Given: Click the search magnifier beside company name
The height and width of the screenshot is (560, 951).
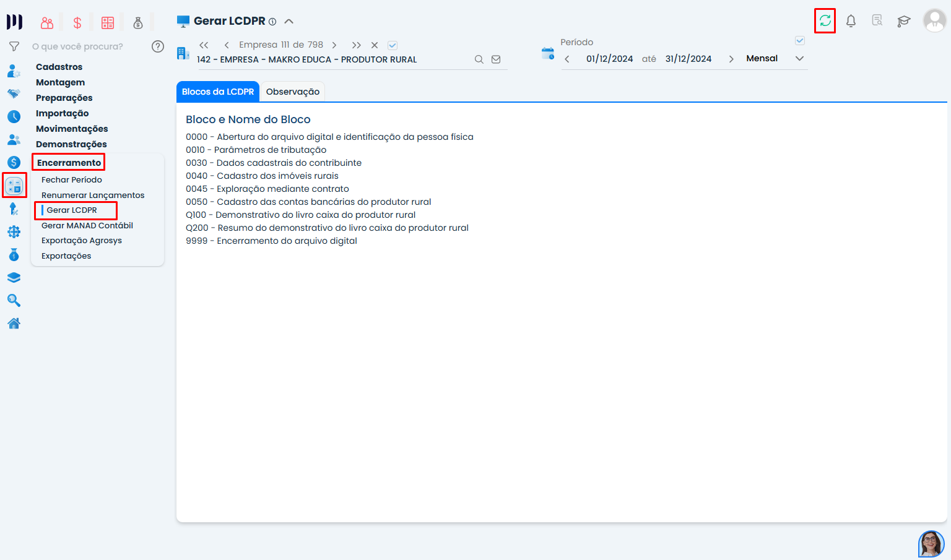Looking at the screenshot, I should coord(479,59).
